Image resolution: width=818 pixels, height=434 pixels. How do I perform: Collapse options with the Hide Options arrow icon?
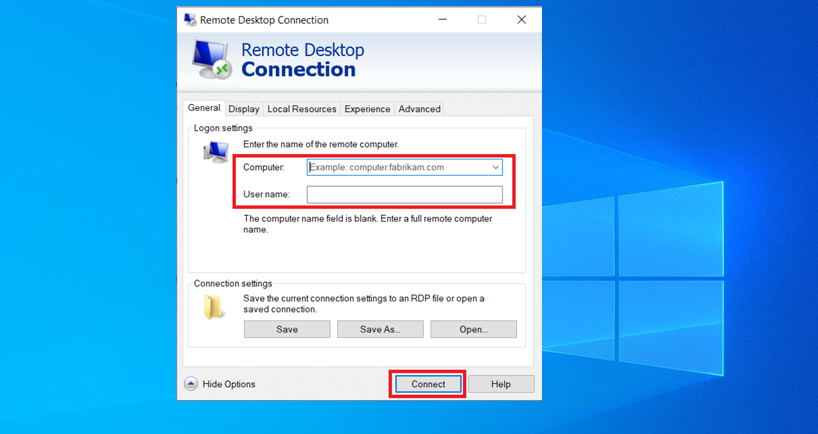pos(191,384)
